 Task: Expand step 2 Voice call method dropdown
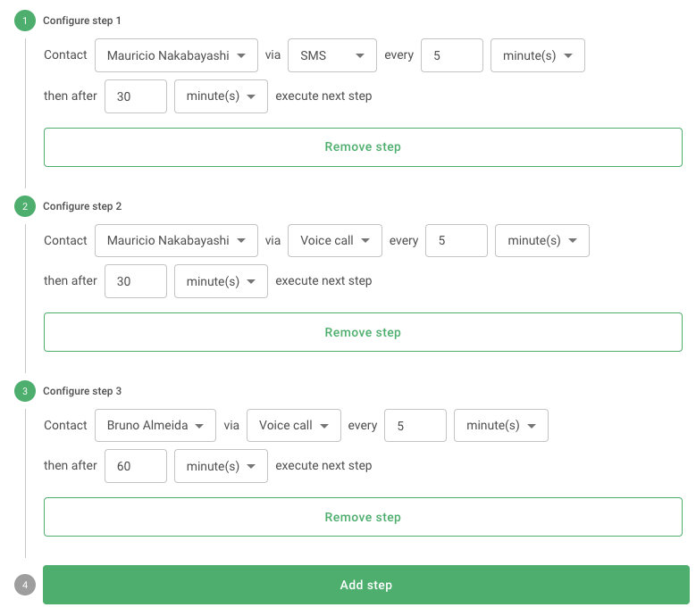(x=335, y=240)
